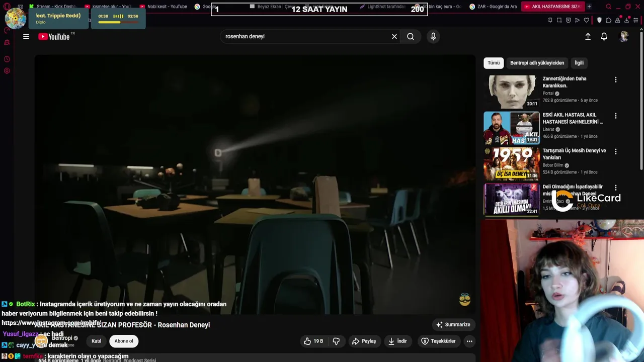Open the YouTube upload/create icon
This screenshot has height=362, width=644.
pyautogui.click(x=588, y=36)
